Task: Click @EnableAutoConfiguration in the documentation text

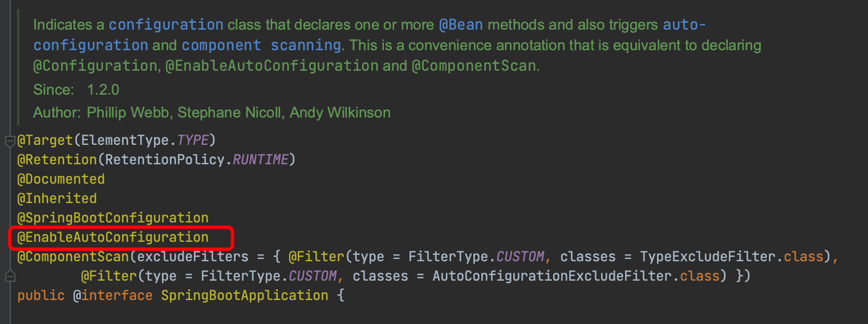Action: click(272, 66)
